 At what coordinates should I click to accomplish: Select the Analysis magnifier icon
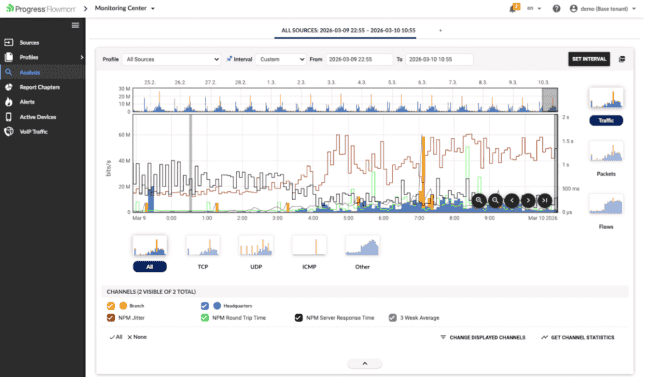[9, 72]
